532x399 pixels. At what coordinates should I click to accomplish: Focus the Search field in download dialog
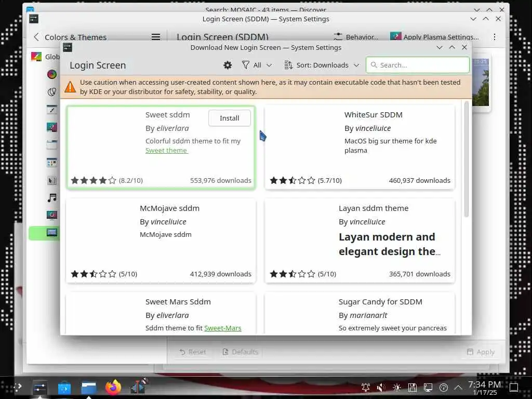pyautogui.click(x=417, y=65)
